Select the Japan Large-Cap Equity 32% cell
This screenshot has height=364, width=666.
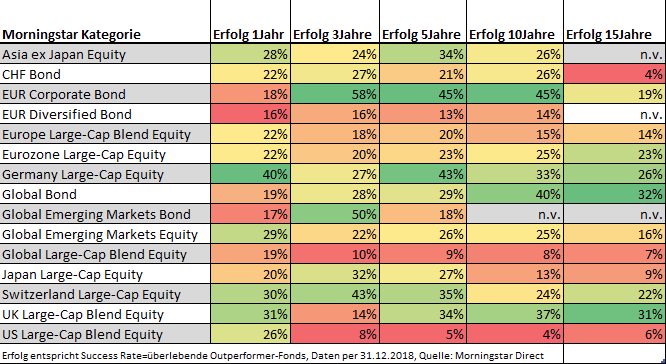[335, 274]
